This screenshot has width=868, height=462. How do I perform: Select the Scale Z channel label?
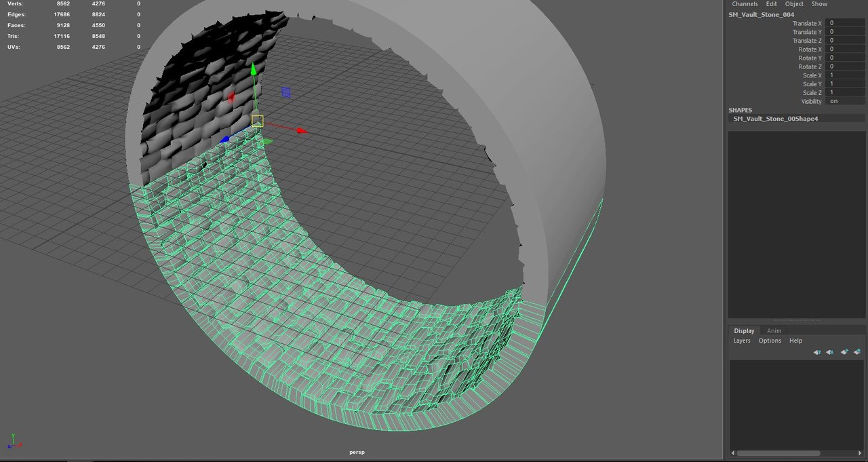coord(812,93)
